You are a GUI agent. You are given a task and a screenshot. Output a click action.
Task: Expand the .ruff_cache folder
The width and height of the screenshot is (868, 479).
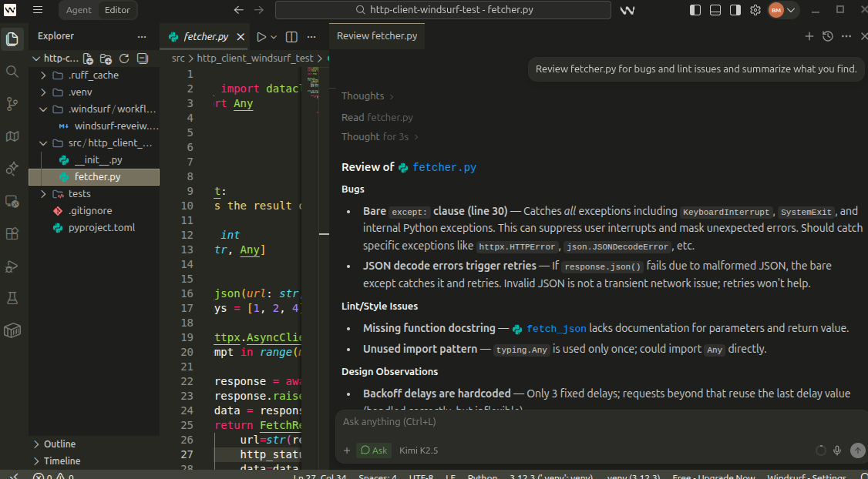94,75
